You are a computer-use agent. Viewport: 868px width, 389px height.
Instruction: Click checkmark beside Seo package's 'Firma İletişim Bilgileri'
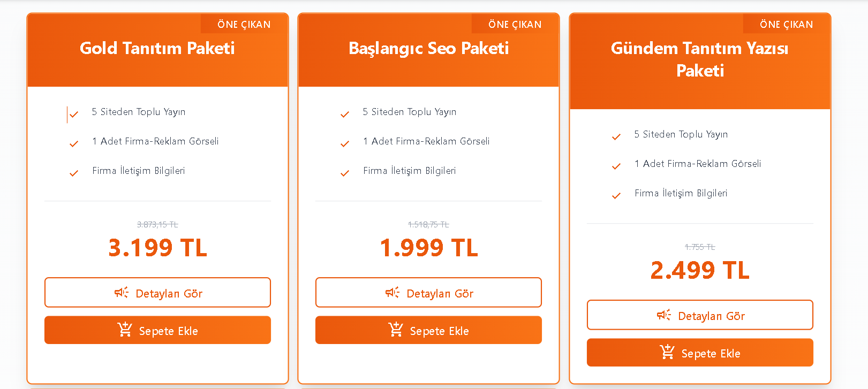tap(345, 173)
